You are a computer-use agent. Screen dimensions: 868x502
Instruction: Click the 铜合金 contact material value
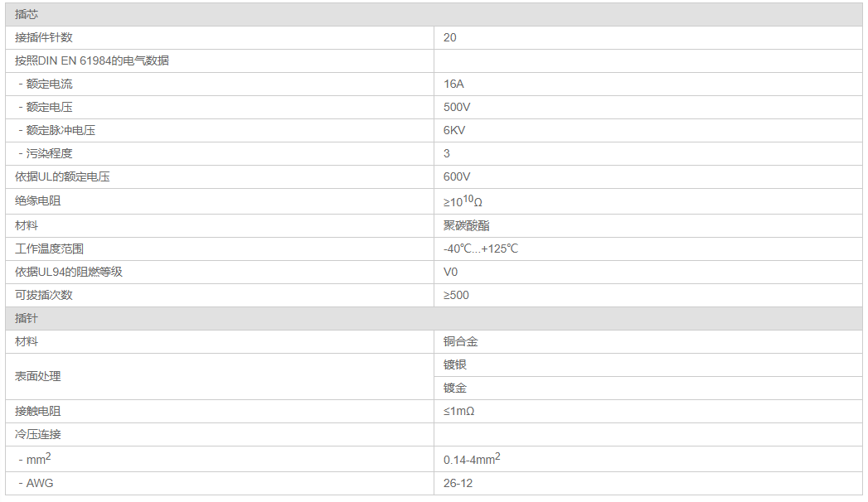coord(461,341)
